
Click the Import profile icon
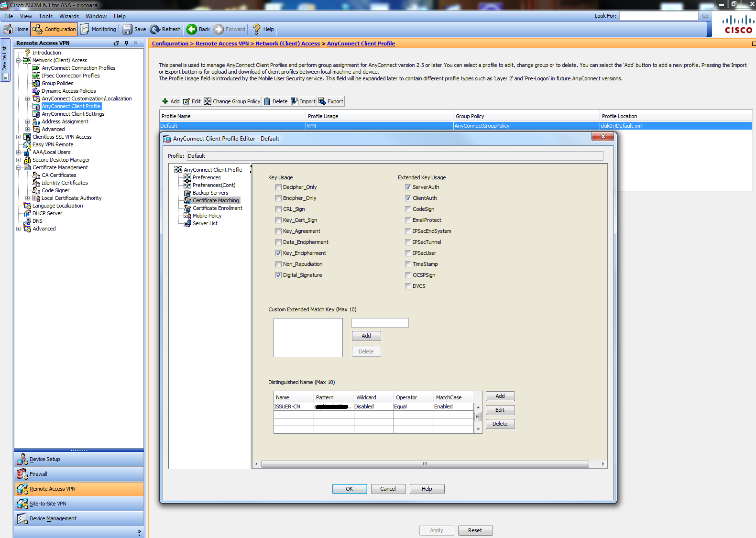coord(295,101)
